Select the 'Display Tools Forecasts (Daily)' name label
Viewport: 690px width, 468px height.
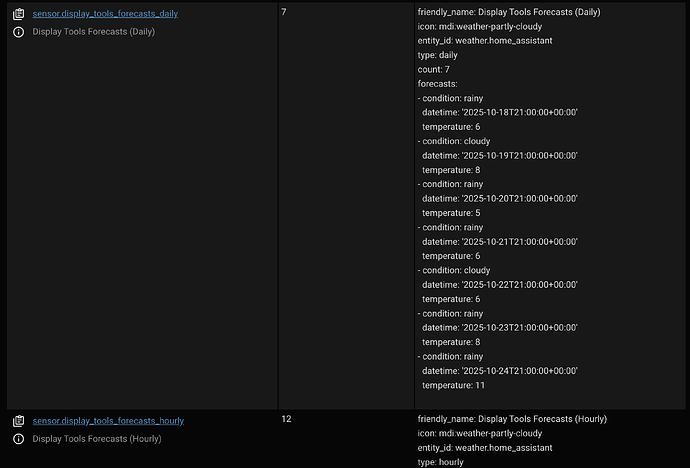(94, 32)
